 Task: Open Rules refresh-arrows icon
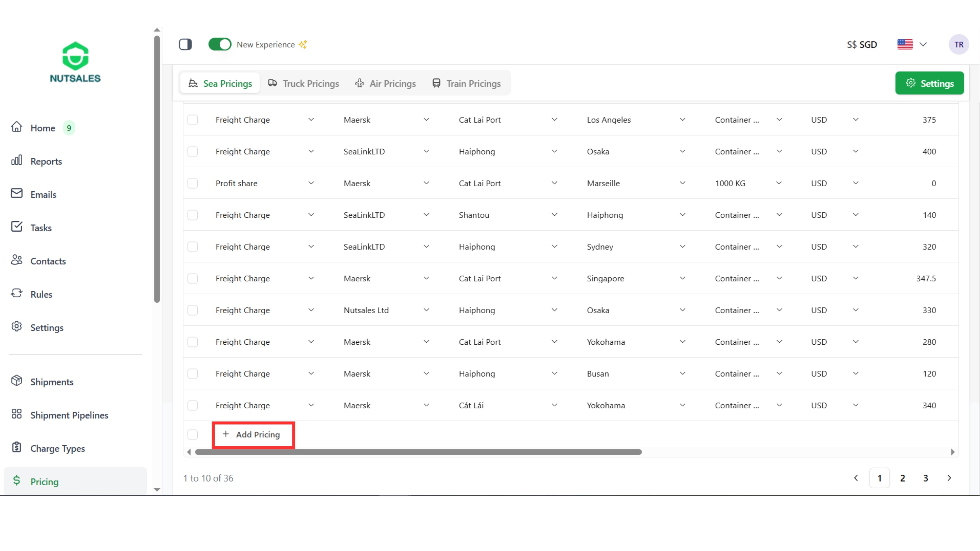point(17,293)
